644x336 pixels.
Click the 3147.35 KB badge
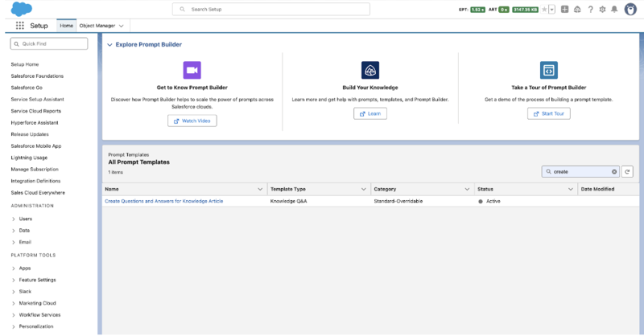coord(525,10)
